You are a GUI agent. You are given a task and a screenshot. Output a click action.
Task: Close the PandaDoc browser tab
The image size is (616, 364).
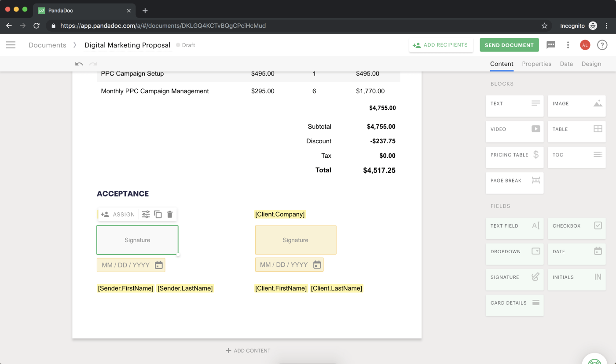point(129,10)
